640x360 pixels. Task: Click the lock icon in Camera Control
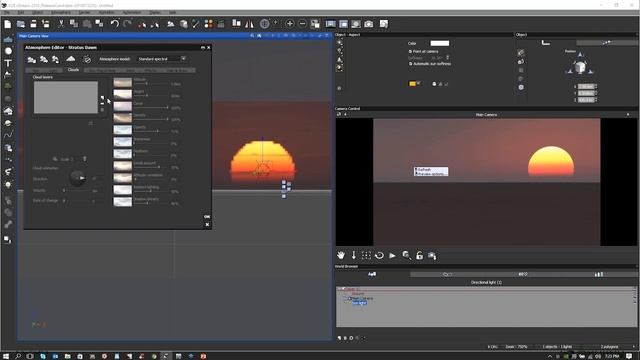tap(419, 256)
